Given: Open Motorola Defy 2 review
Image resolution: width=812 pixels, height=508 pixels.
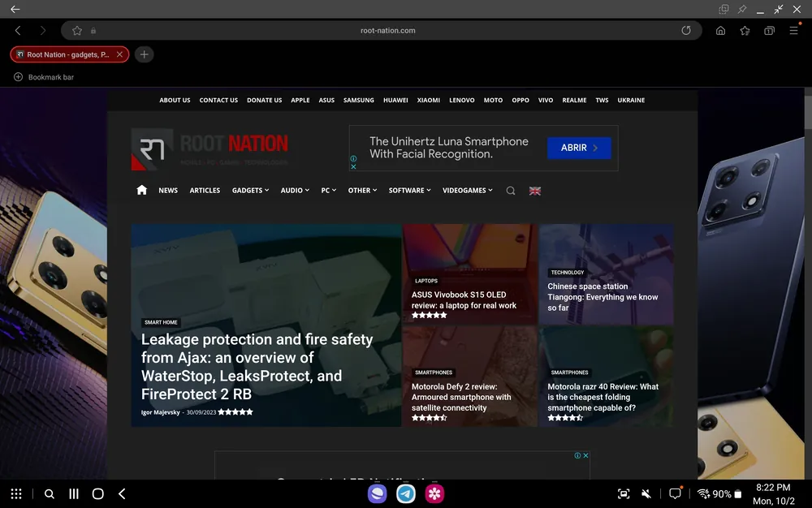Looking at the screenshot, I should click(461, 398).
